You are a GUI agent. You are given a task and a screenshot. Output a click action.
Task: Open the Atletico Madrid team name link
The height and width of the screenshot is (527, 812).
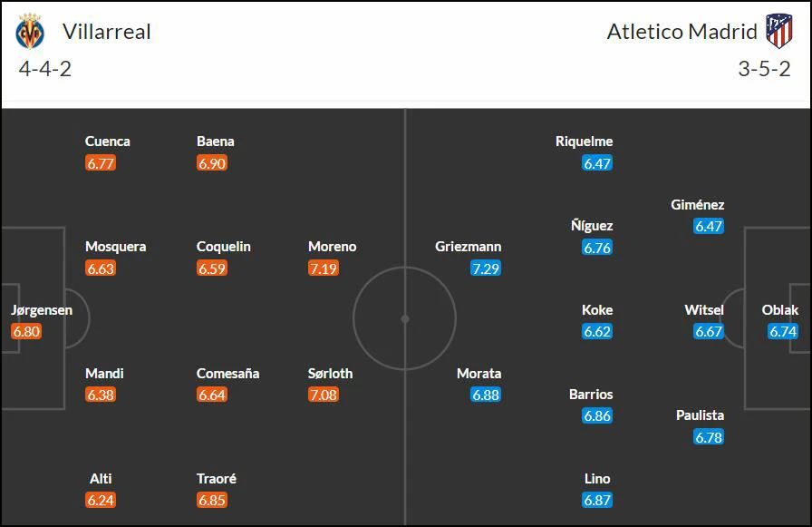(x=682, y=32)
